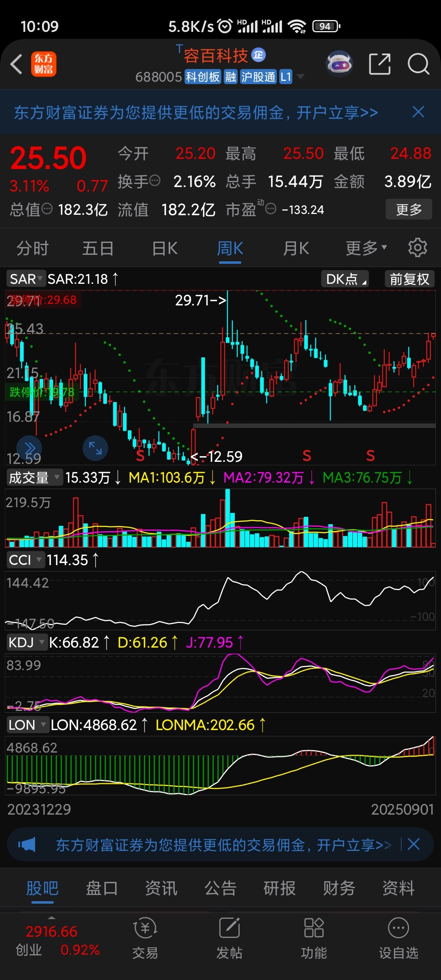Screen dimensions: 441x980
Task: Tap the 更多 quote details button
Action: click(x=409, y=209)
